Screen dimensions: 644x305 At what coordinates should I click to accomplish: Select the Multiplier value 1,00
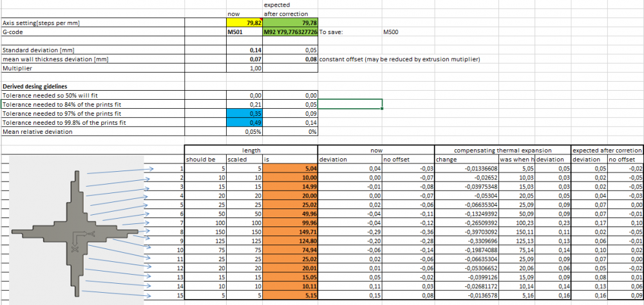coord(244,69)
